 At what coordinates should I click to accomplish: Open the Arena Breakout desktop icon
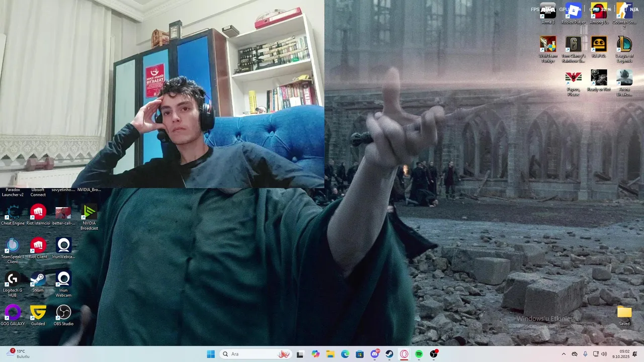coord(624,83)
